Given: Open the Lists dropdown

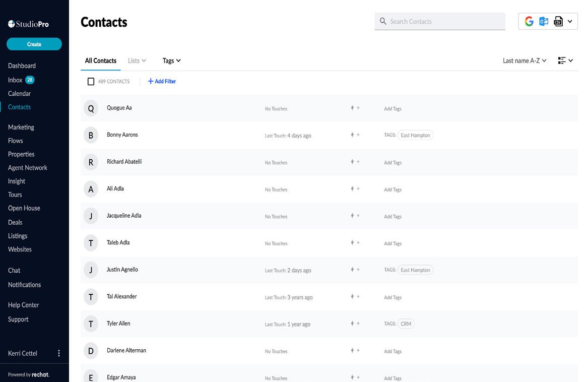Looking at the screenshot, I should click(137, 60).
